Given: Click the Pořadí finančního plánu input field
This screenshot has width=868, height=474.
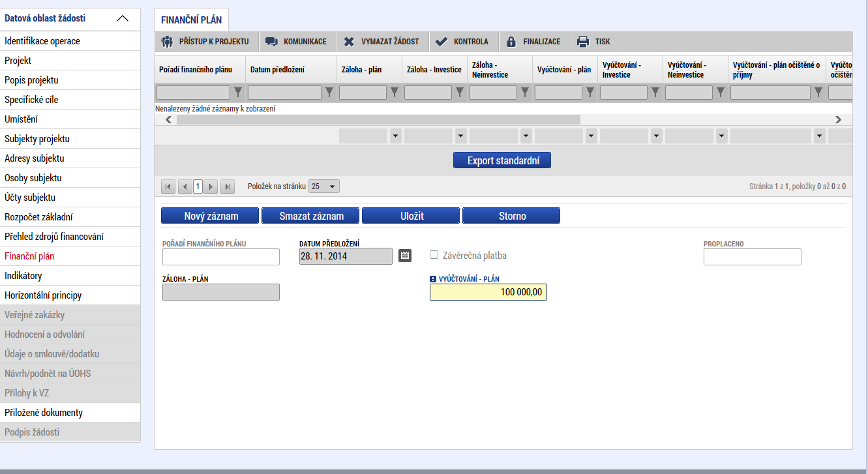Looking at the screenshot, I should click(221, 257).
